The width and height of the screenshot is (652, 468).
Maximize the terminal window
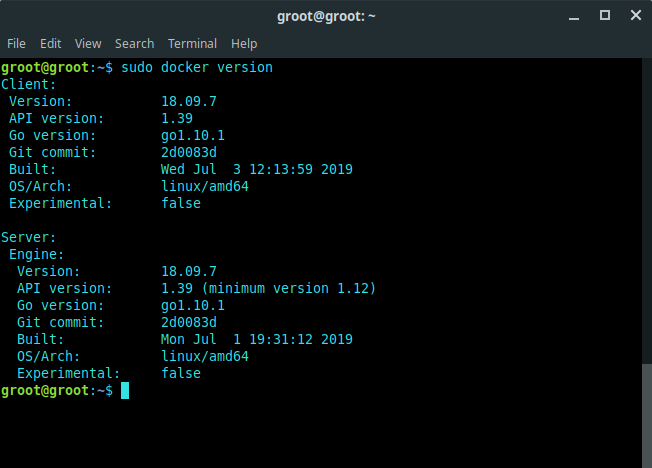(x=605, y=16)
